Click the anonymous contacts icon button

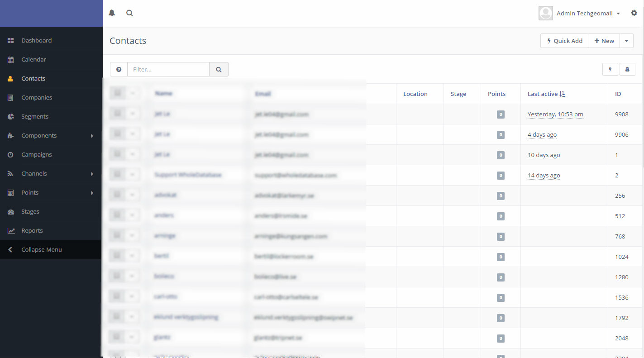click(x=627, y=69)
